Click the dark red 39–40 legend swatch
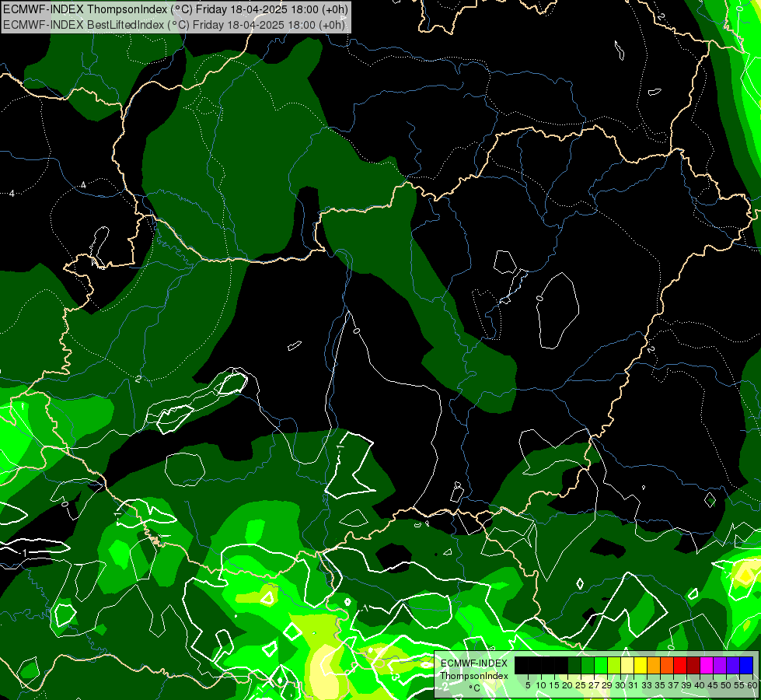 click(693, 665)
